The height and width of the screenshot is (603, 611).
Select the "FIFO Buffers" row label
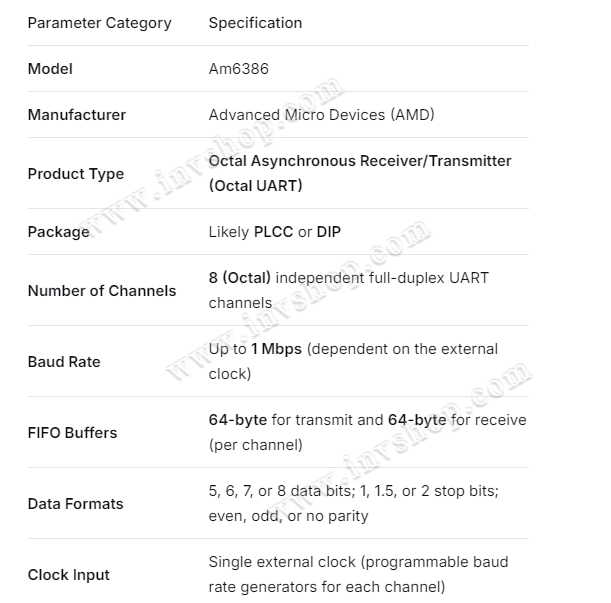click(x=72, y=433)
